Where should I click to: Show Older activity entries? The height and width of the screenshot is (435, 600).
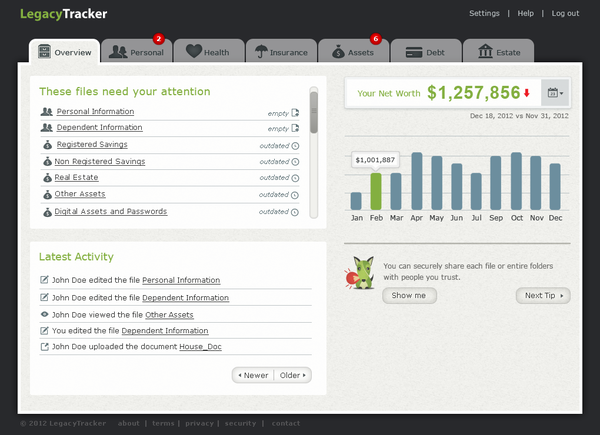pos(293,375)
